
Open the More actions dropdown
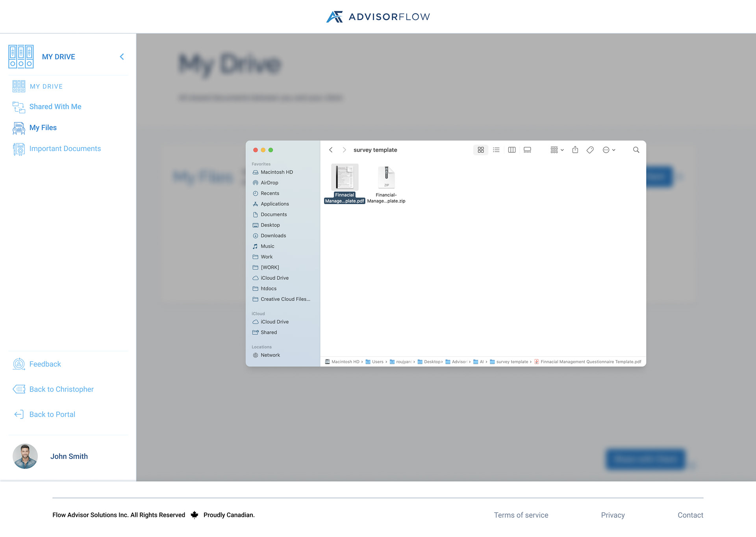(608, 150)
